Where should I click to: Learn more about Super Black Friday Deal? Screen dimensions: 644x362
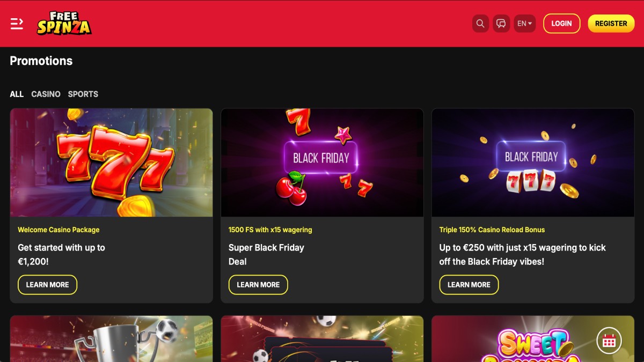(258, 285)
